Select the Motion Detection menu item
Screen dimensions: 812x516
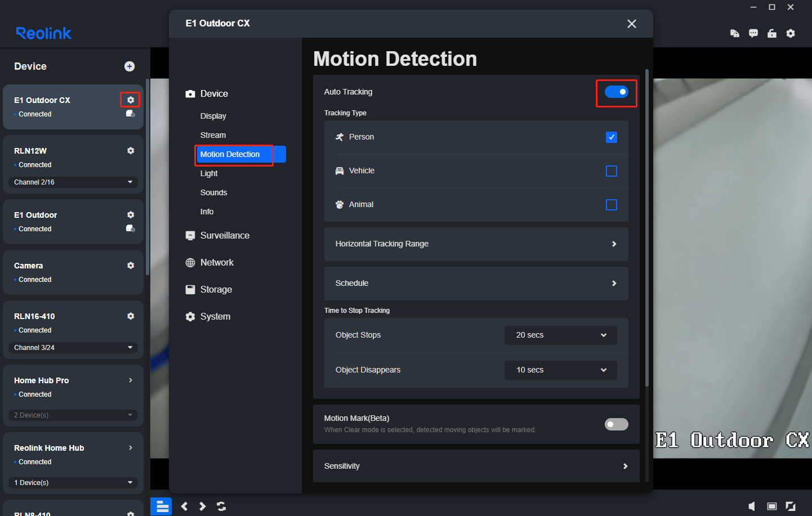[241, 154]
